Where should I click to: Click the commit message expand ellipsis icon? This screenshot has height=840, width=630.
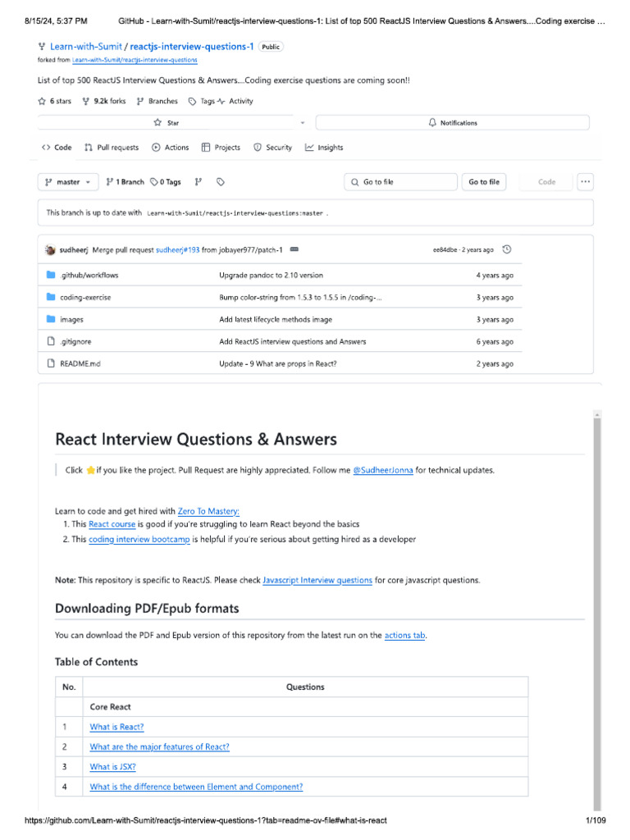[294, 249]
